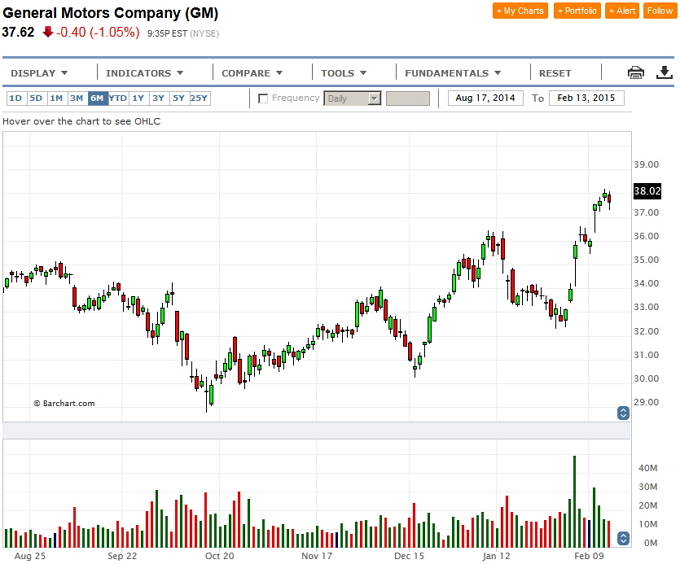Click the + Alert button

click(622, 11)
